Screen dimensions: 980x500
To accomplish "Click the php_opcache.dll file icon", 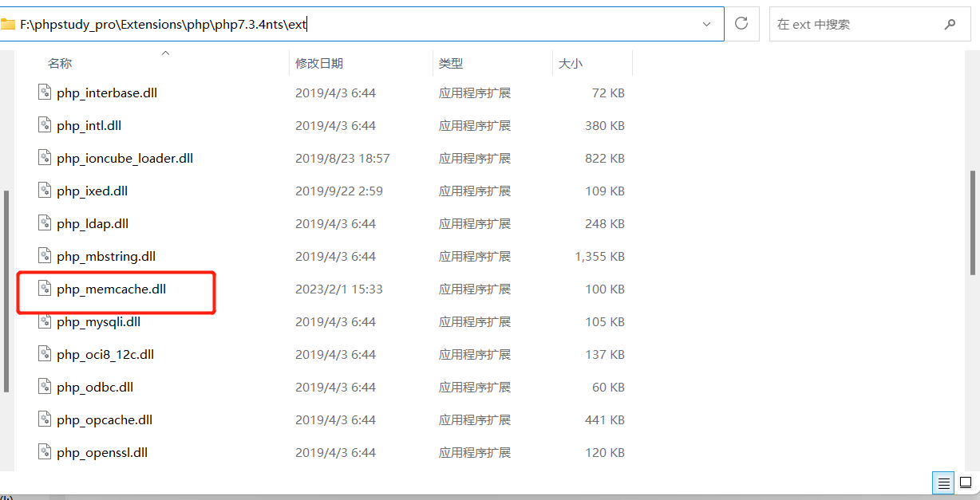I will [45, 419].
